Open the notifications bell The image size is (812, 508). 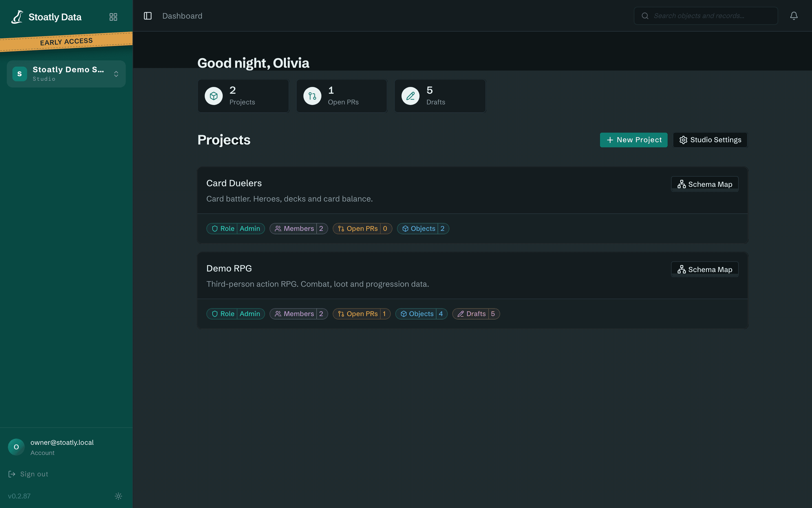pyautogui.click(x=794, y=16)
